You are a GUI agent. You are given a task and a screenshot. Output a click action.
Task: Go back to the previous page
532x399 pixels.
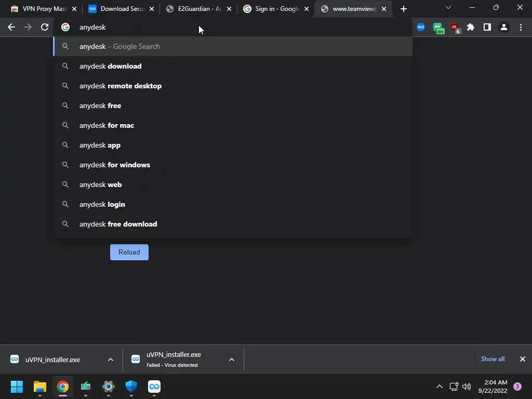click(11, 27)
